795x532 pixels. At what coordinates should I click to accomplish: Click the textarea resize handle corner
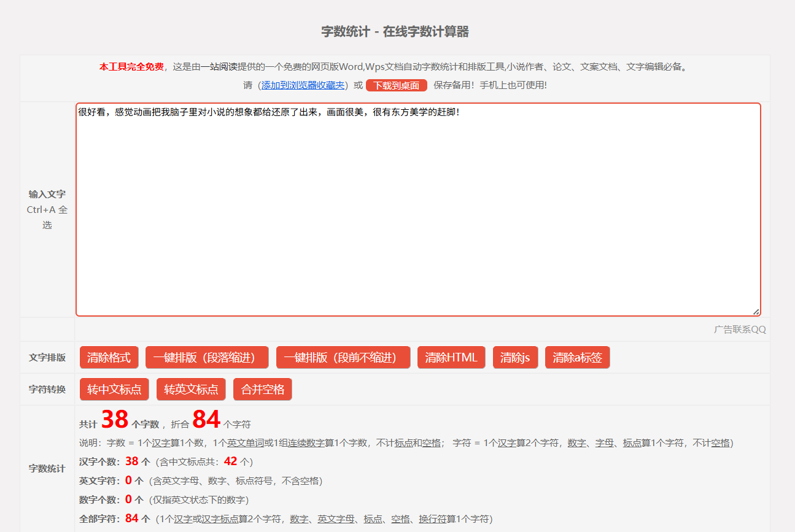(x=756, y=311)
